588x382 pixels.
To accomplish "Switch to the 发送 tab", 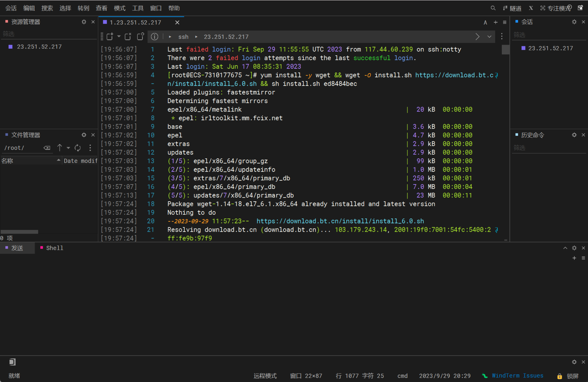I will pos(17,248).
